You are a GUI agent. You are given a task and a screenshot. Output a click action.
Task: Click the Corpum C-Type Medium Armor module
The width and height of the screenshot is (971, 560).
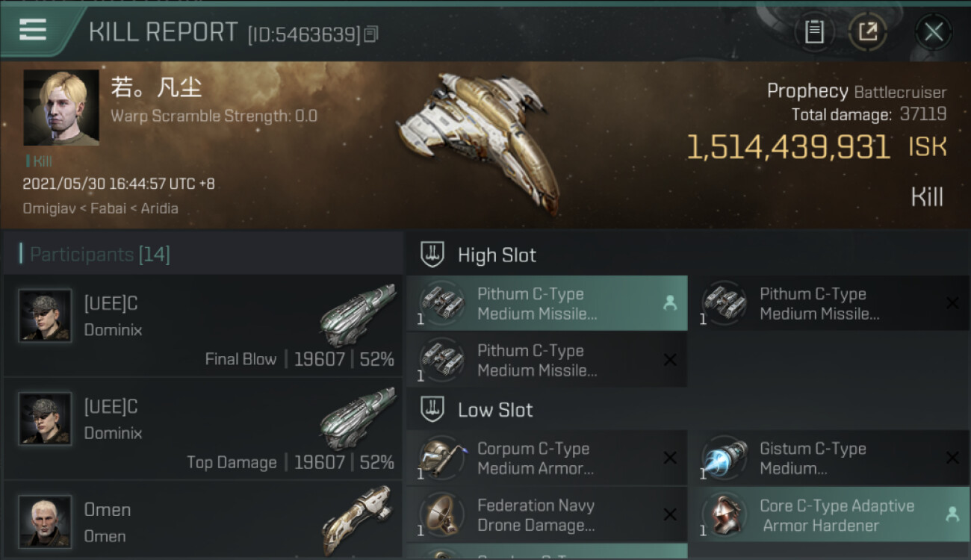coord(547,458)
